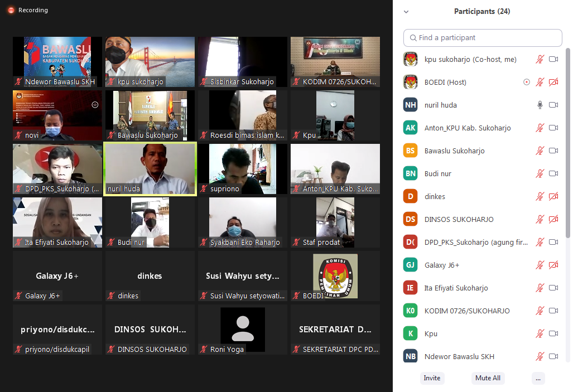Open the more options ellipsis menu

538,378
